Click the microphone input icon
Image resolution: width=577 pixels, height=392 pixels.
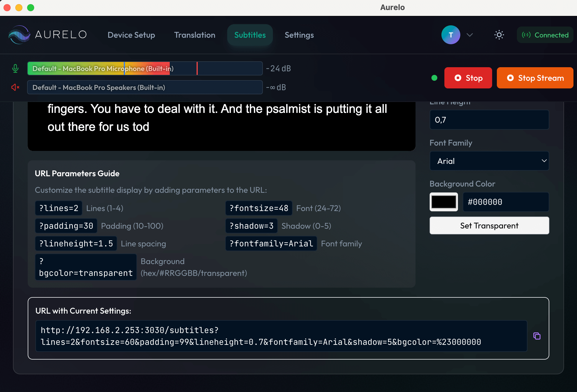pos(15,68)
